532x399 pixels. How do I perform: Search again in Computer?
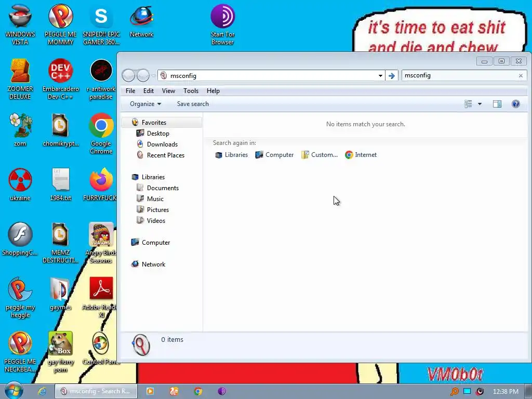[274, 155]
